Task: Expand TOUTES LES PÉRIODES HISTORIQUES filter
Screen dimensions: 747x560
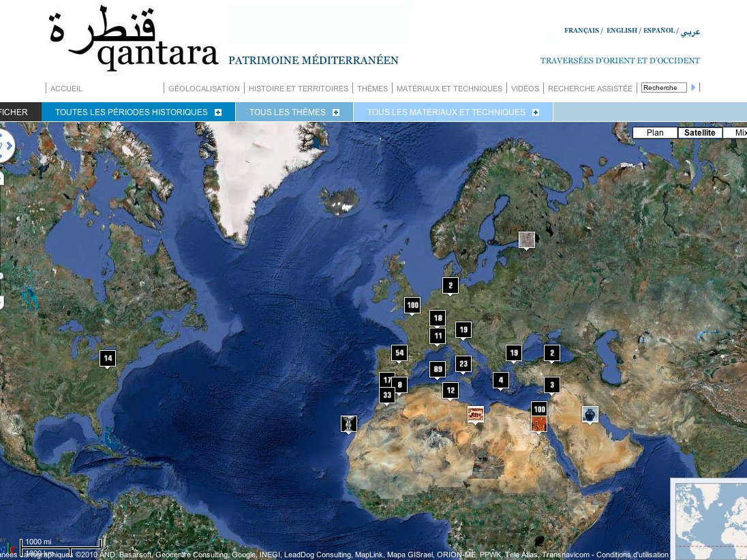Action: tap(218, 111)
